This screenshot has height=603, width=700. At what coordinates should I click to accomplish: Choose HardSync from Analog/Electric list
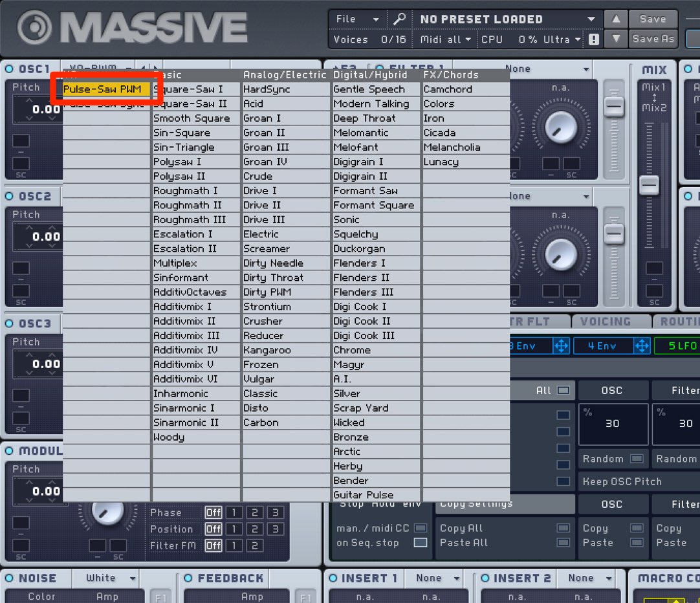(286, 89)
